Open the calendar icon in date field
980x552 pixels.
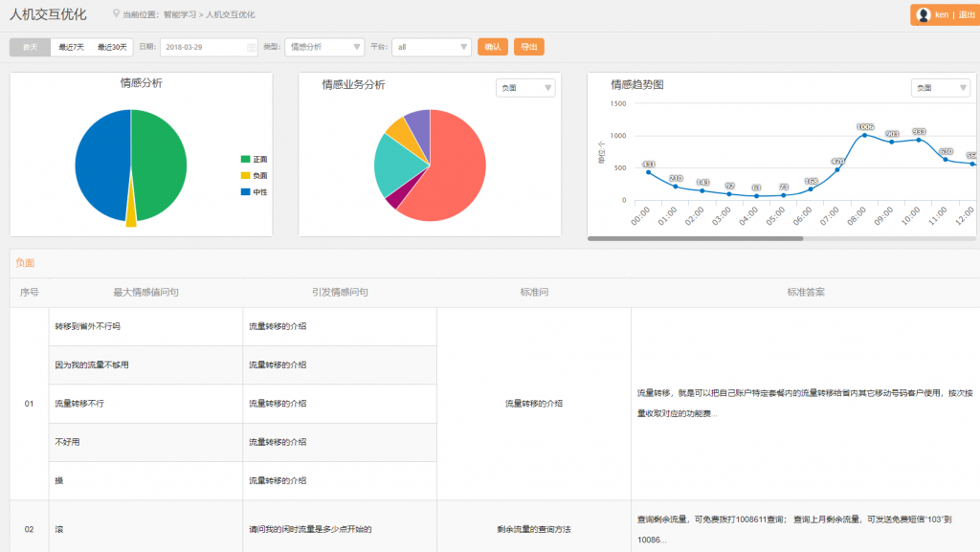point(251,47)
